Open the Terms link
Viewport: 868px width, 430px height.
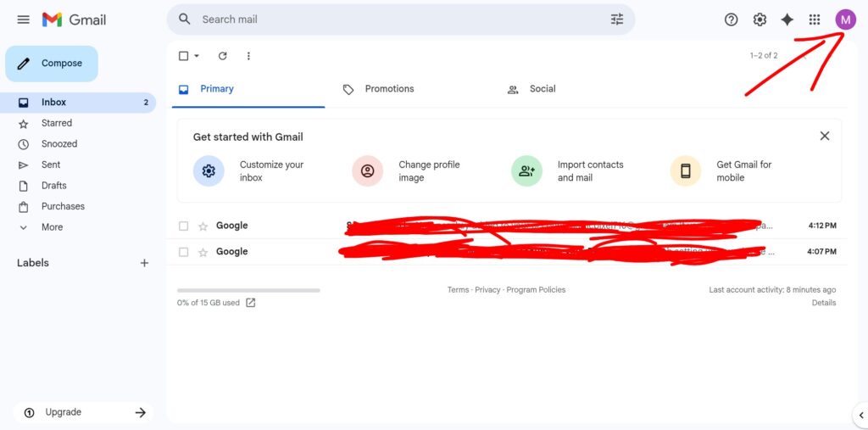[458, 290]
